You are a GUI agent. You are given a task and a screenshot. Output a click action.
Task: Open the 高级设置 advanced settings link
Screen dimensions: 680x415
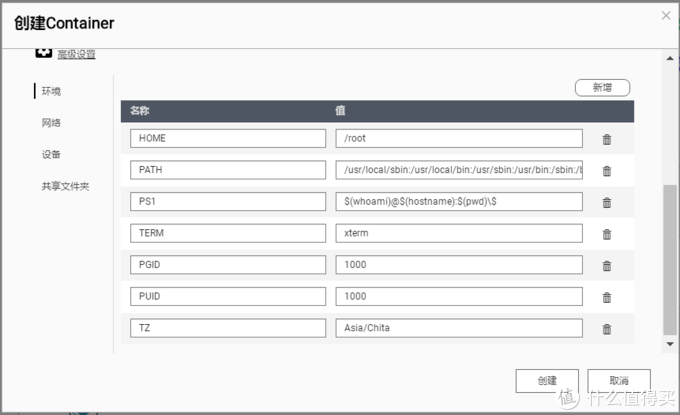[x=76, y=54]
